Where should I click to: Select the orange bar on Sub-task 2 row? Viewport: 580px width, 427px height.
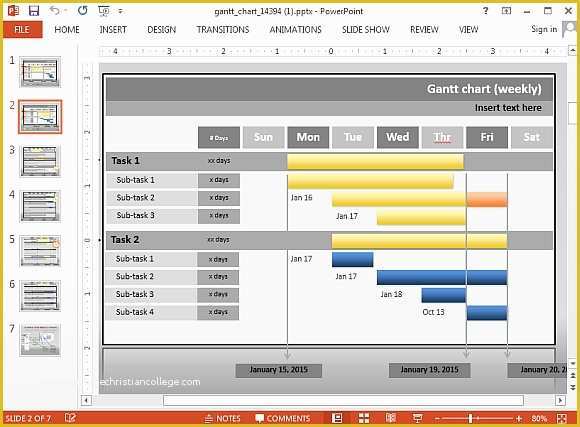[x=487, y=199]
